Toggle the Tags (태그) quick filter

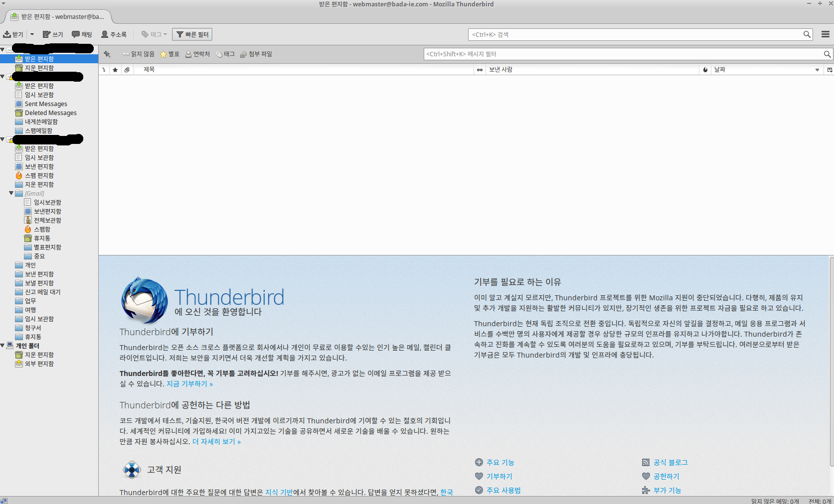tap(225, 54)
